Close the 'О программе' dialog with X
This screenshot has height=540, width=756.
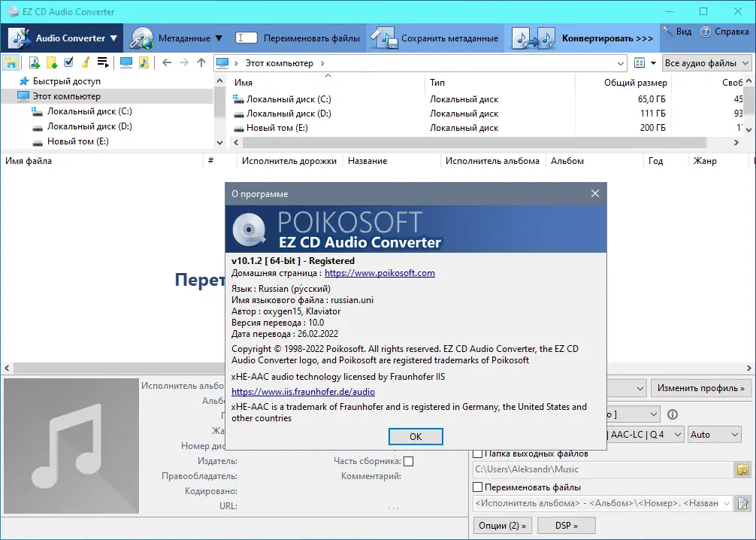coord(595,193)
